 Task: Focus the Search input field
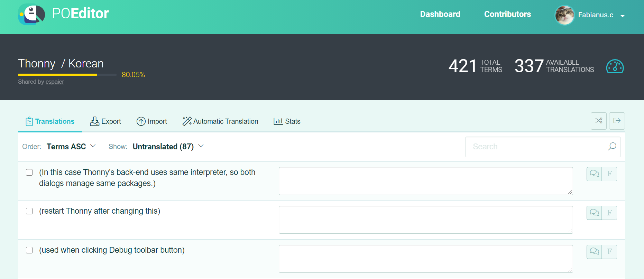543,147
